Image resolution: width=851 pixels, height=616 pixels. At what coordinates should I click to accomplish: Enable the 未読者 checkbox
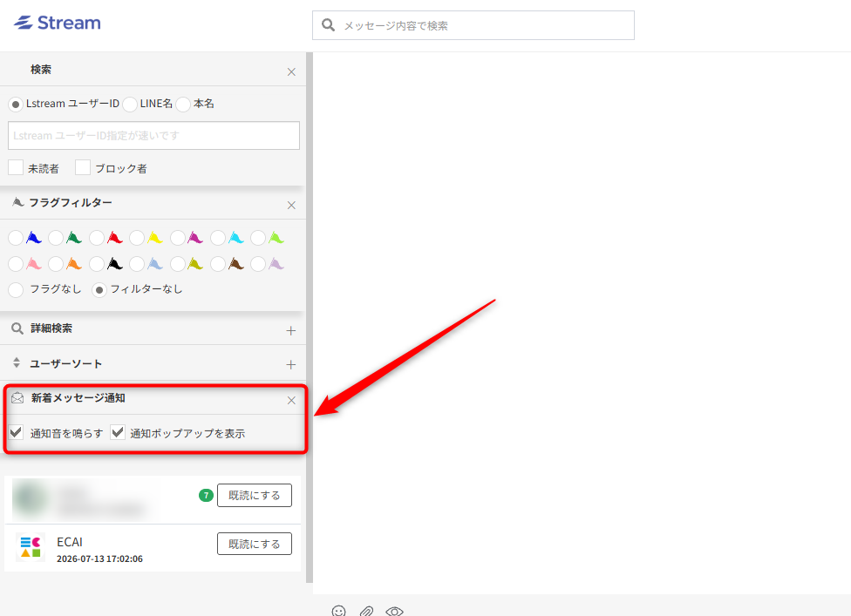(16, 167)
